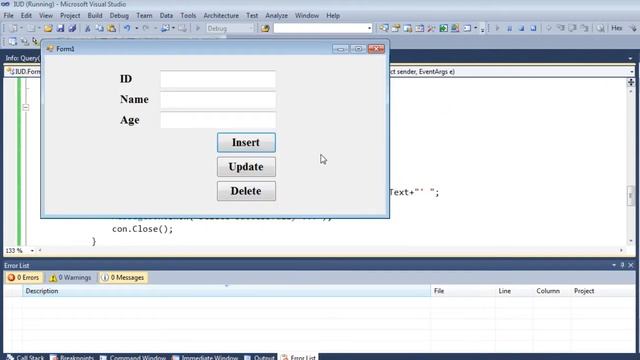Open the Architecture menu
This screenshot has height=360, width=640.
[x=221, y=16]
